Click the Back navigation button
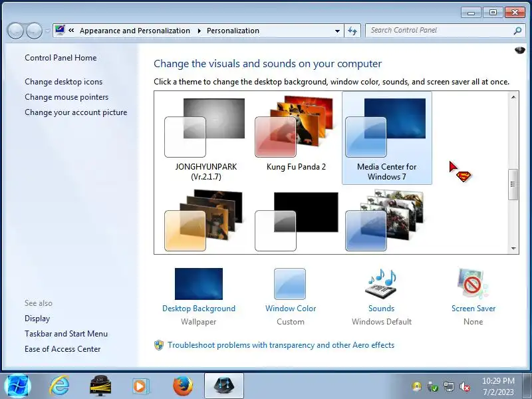 tap(15, 31)
